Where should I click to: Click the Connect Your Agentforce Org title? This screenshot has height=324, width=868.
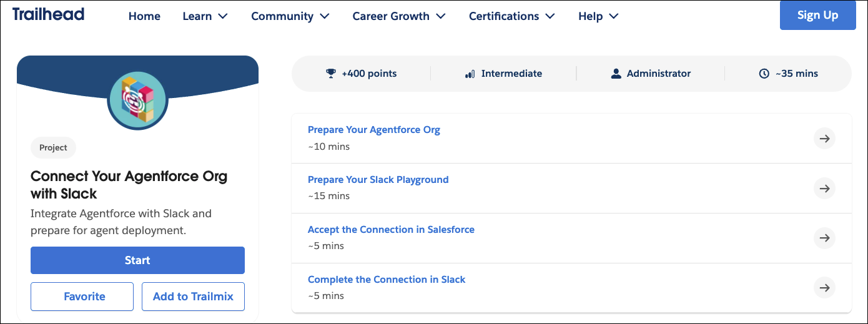pos(129,185)
